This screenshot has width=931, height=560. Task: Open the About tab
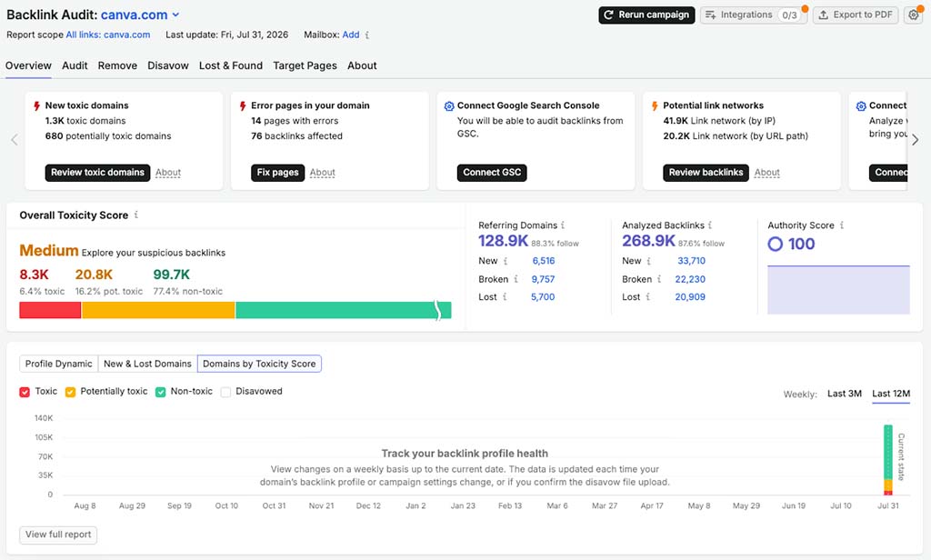362,65
